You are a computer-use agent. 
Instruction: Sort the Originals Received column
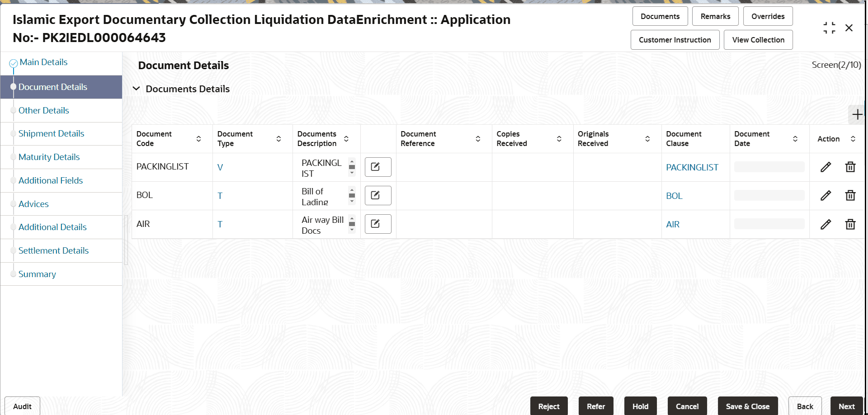648,139
